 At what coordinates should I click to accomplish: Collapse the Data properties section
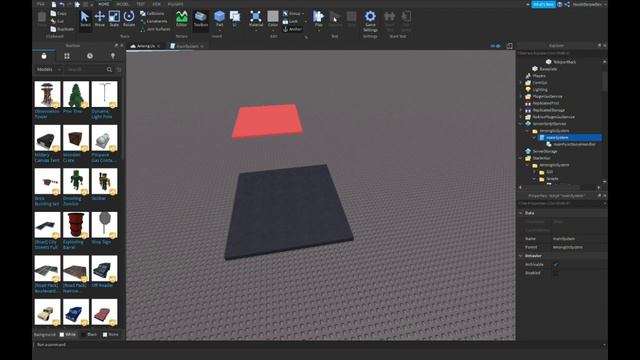click(x=521, y=213)
